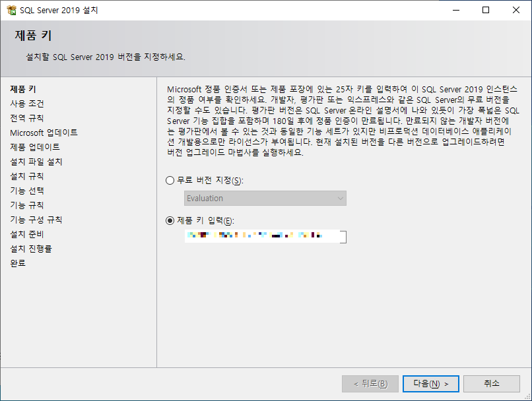Select the product key radio button (제품 키 입력)
This screenshot has height=401, width=532.
[170, 221]
